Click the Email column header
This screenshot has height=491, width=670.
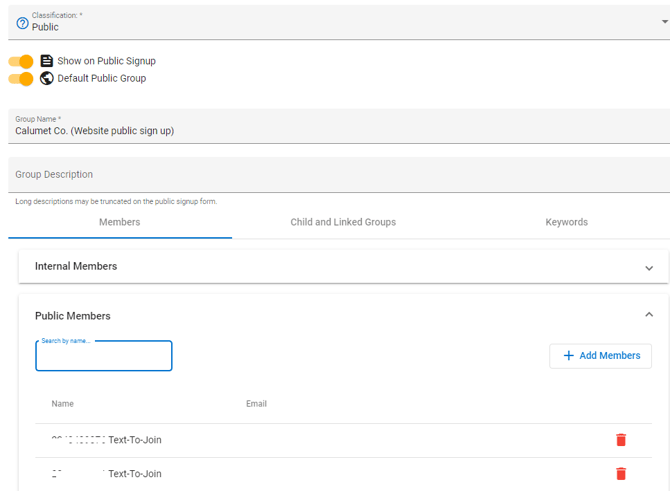coord(256,404)
